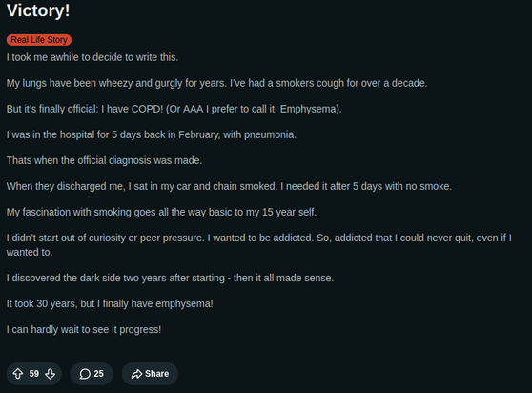Screen dimensions: 532x393
Task: Click the line 'It took 30 years'
Action: pos(110,303)
